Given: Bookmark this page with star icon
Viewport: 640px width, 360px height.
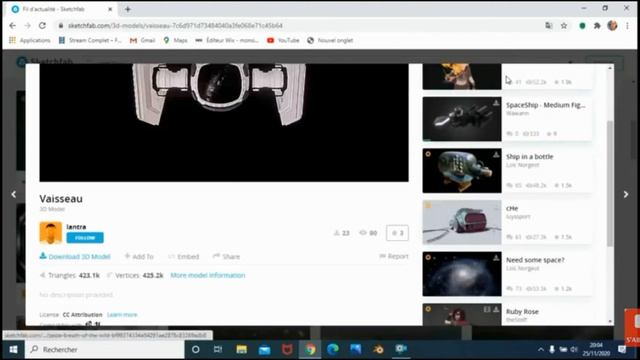Looking at the screenshot, I should tap(564, 26).
